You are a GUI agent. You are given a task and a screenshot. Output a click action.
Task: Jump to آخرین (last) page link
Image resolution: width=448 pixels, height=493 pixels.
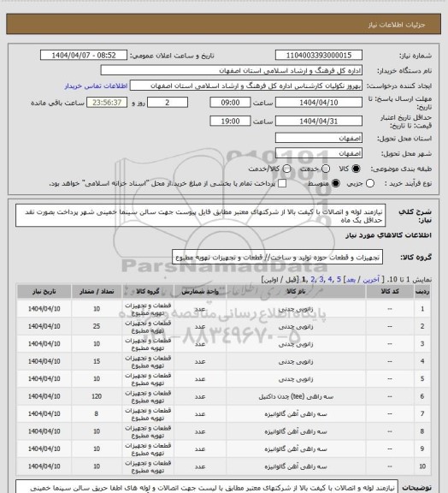pyautogui.click(x=371, y=280)
